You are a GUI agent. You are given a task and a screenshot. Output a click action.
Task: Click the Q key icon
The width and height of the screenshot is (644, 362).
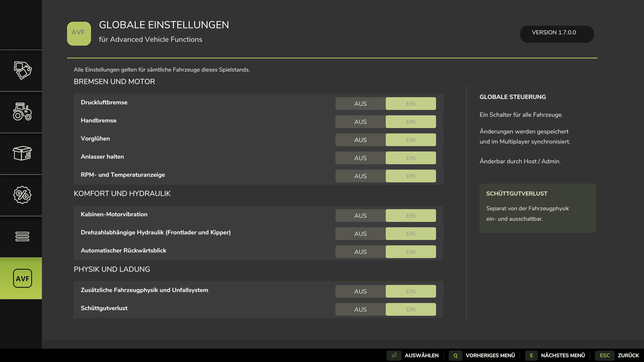coord(455,355)
